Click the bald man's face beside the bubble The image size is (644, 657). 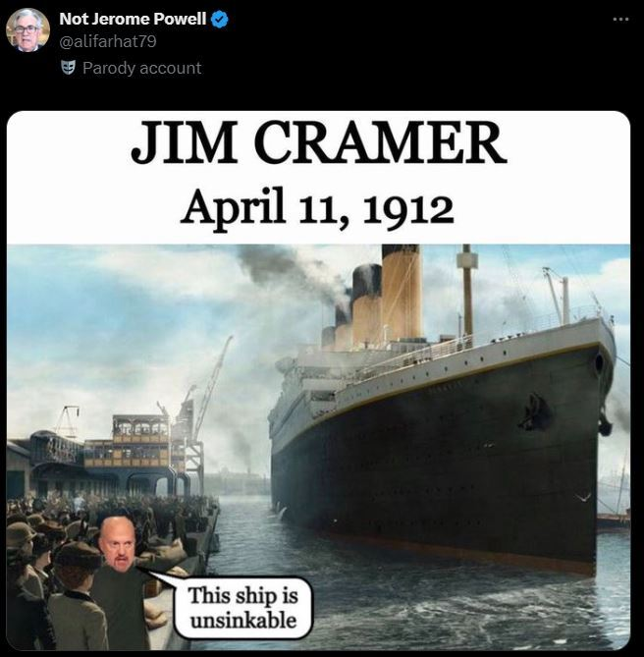pos(117,545)
